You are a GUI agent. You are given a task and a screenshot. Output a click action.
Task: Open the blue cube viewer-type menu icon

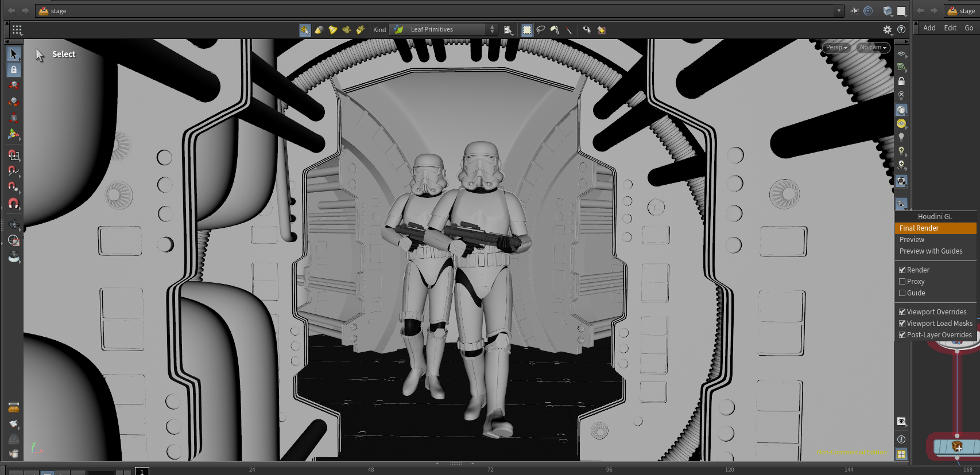[888, 11]
